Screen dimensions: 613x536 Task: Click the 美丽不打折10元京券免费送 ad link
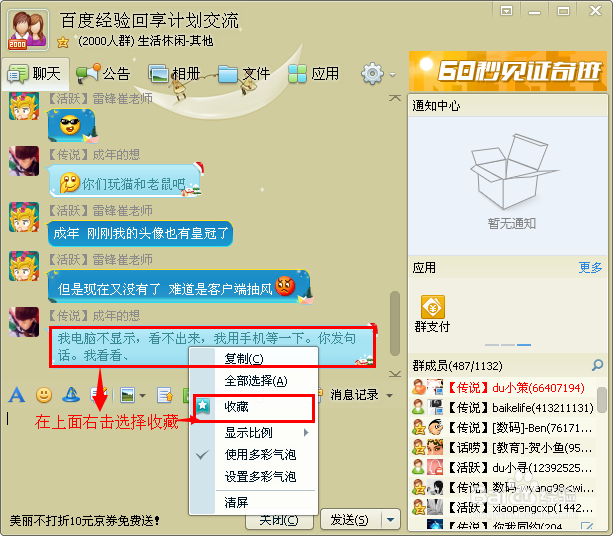84,521
